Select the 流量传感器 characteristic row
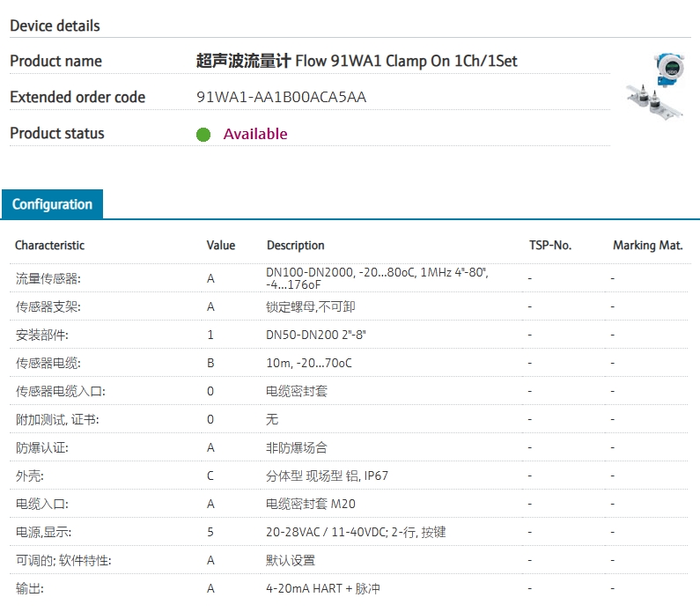Viewport: 700px width, 612px height. 48,278
